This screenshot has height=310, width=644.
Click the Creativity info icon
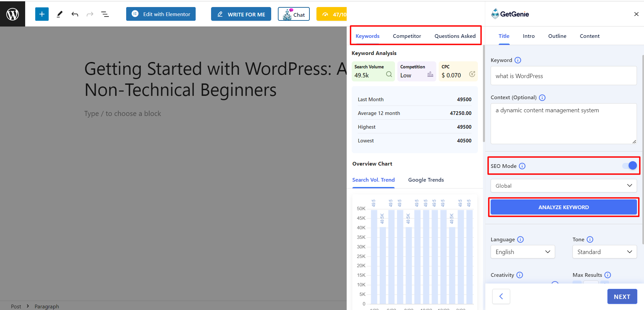click(520, 275)
